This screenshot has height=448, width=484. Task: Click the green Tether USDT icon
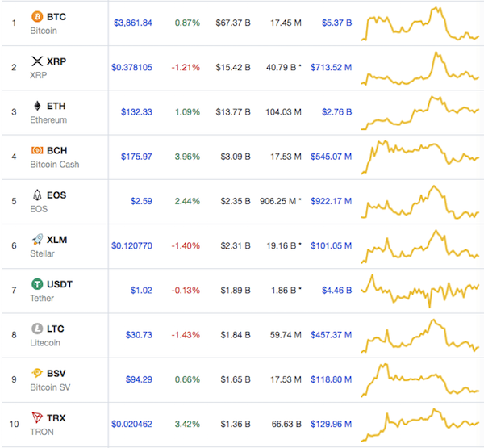(x=36, y=284)
